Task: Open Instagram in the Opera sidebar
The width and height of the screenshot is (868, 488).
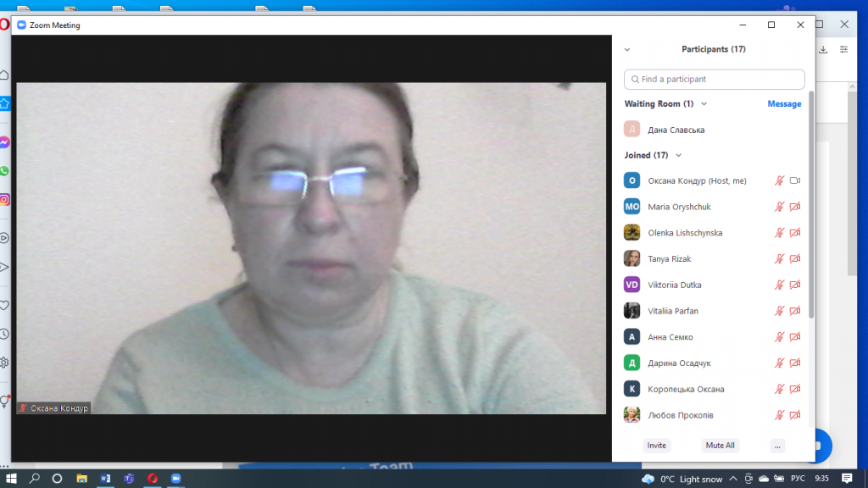Action: (5, 200)
